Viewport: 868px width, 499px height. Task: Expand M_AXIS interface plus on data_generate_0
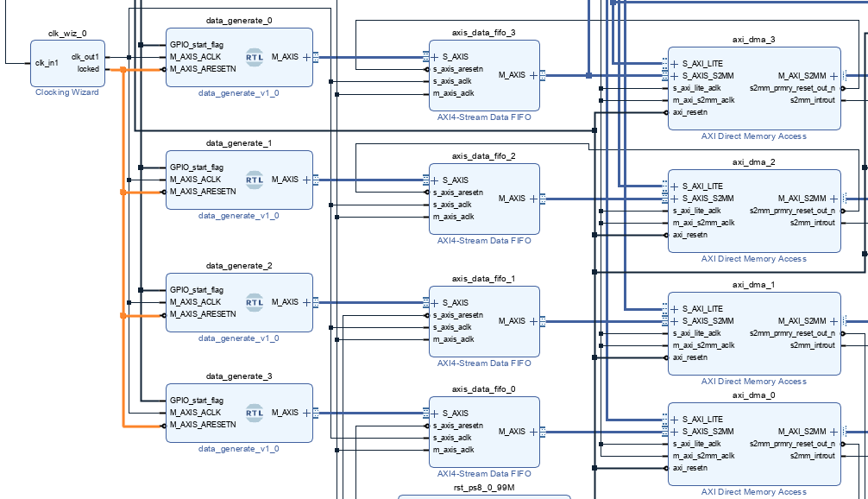coord(306,57)
